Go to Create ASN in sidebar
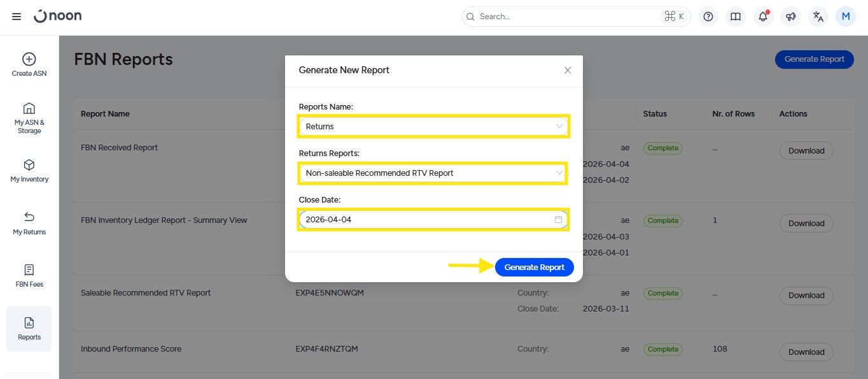This screenshot has width=868, height=379. pos(29,65)
